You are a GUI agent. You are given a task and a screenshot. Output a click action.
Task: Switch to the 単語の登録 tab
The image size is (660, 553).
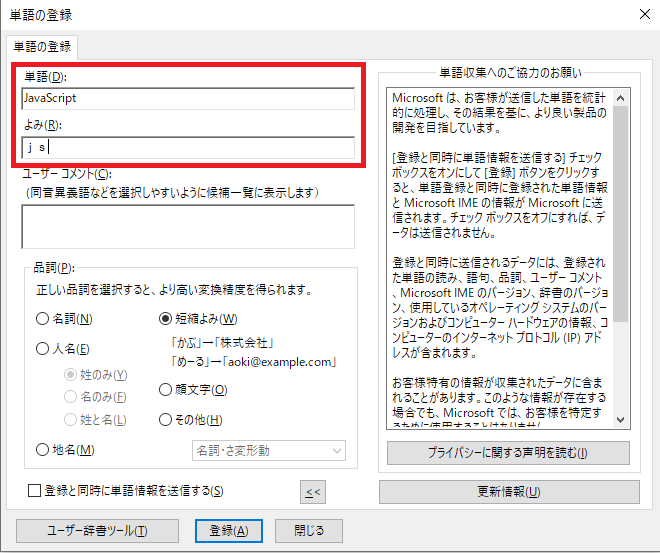click(42, 47)
